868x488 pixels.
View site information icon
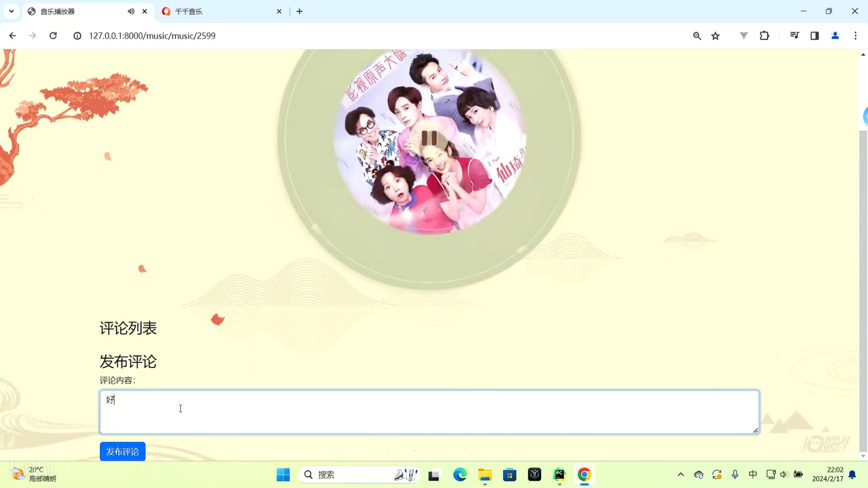pos(77,36)
